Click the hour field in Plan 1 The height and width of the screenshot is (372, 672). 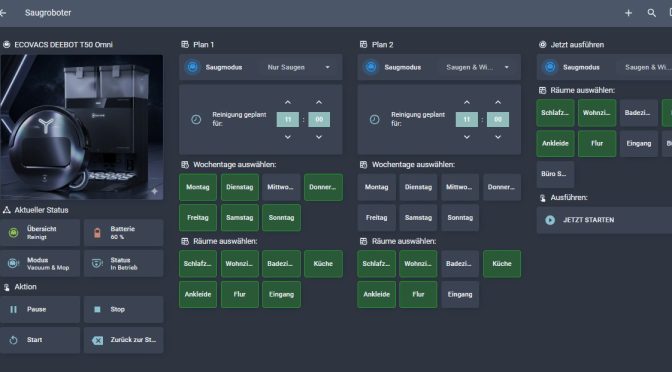[288, 119]
